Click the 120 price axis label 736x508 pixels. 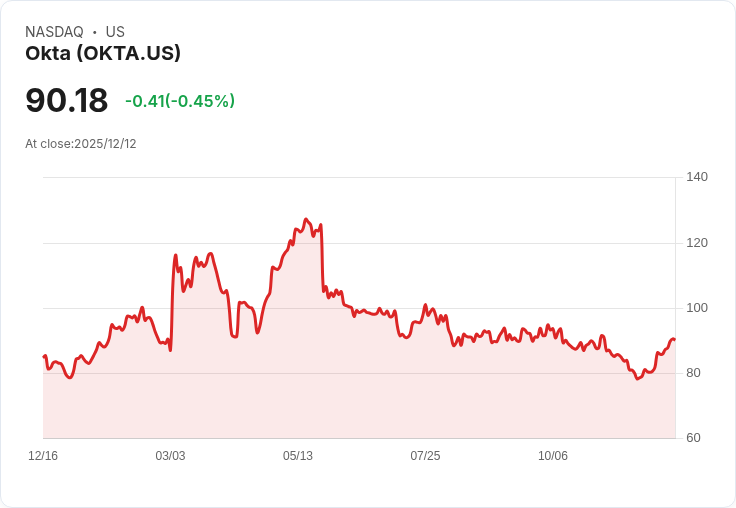click(697, 243)
